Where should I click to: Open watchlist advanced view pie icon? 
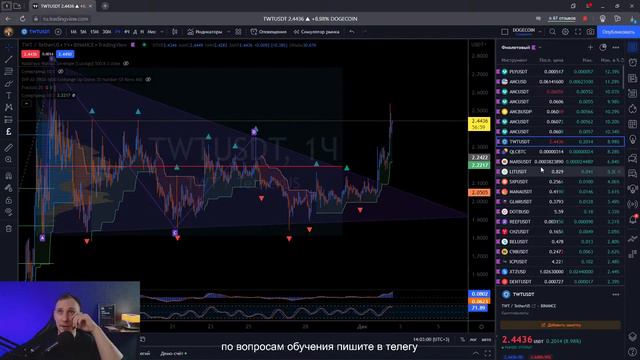click(x=603, y=48)
